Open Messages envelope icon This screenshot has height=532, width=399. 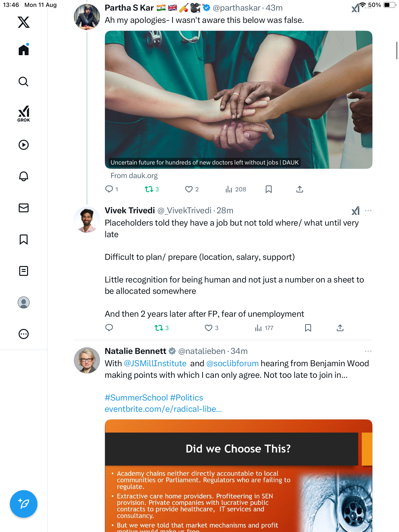click(x=24, y=208)
